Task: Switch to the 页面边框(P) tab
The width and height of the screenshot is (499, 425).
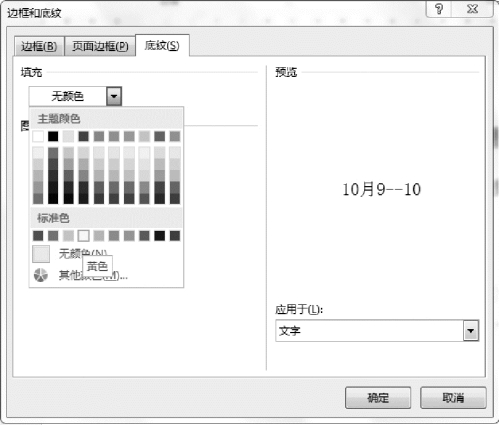Action: [100, 46]
